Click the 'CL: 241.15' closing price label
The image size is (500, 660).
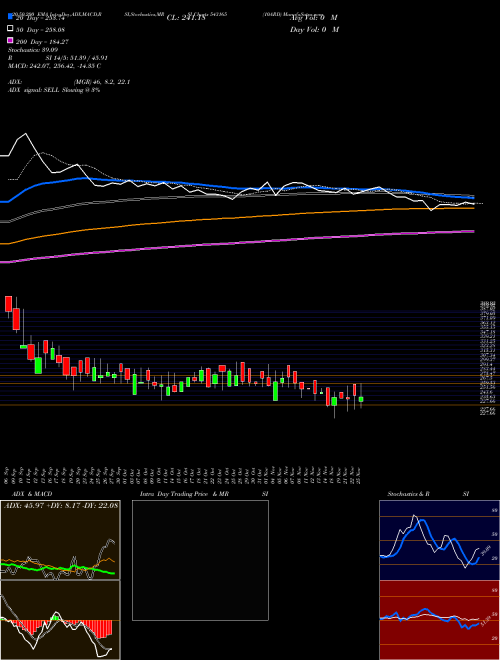[x=186, y=18]
